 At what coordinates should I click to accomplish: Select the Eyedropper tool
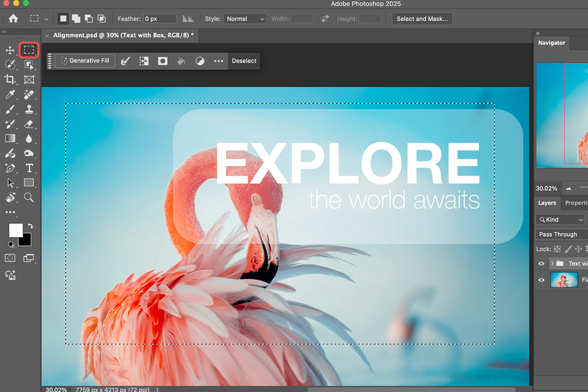pyautogui.click(x=10, y=95)
